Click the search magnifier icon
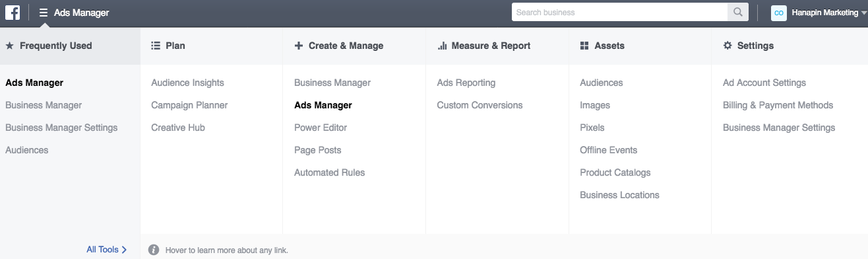This screenshot has height=259, width=868. coord(737,12)
